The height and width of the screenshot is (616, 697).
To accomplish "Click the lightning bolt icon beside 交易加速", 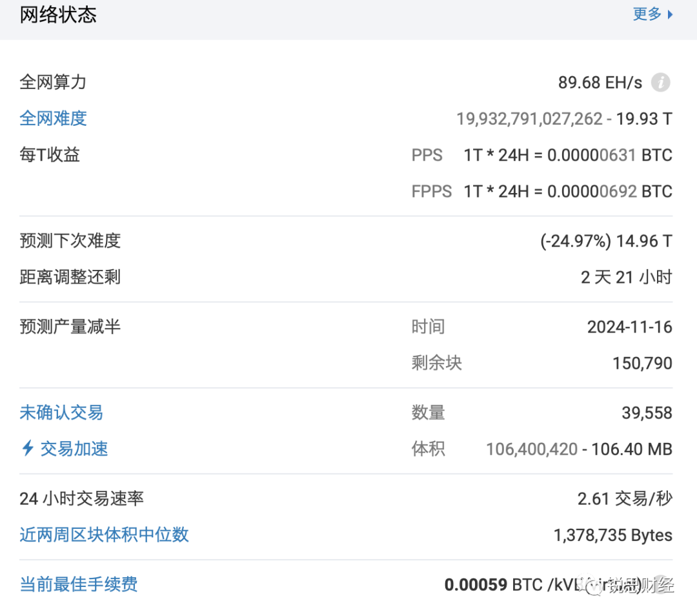I will point(28,448).
